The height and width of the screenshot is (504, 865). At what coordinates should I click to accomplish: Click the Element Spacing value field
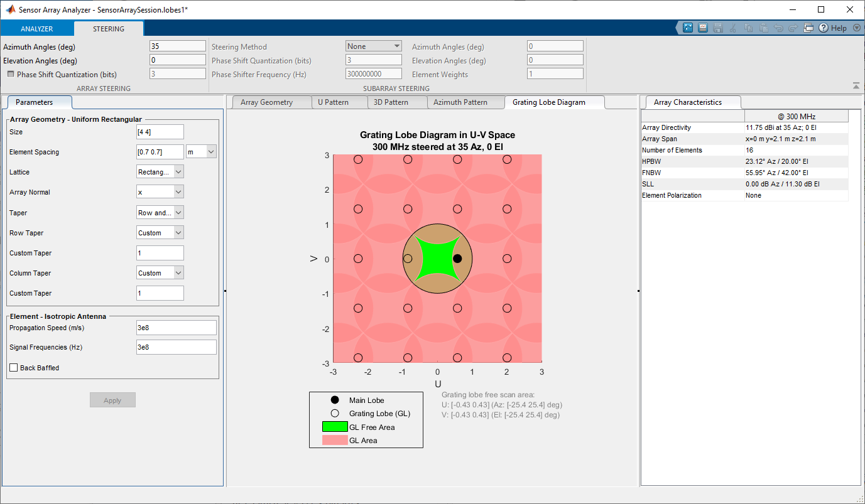(x=160, y=152)
